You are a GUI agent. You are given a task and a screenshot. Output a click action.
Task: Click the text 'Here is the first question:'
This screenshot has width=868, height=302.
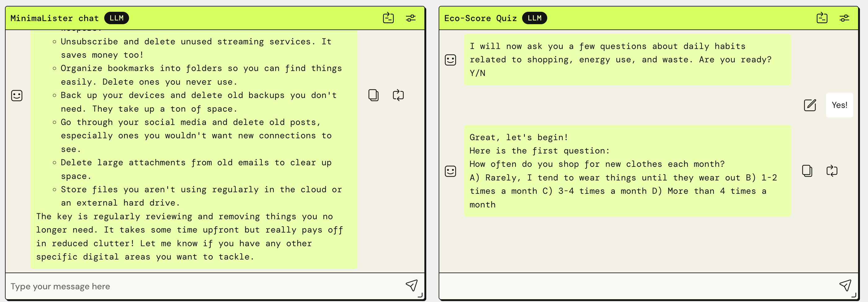539,151
